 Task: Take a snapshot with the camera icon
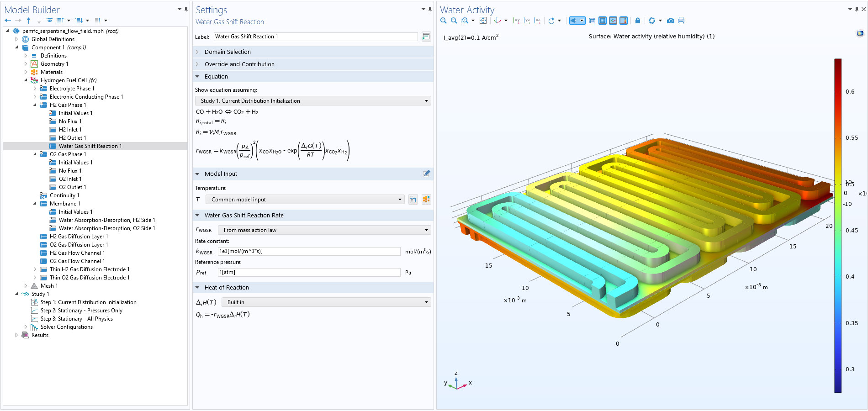click(x=670, y=21)
